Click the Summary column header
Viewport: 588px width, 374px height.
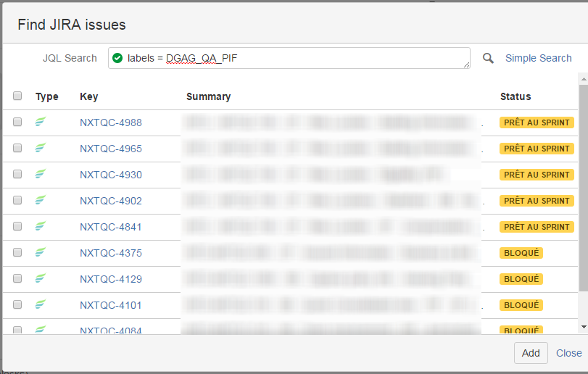[209, 96]
